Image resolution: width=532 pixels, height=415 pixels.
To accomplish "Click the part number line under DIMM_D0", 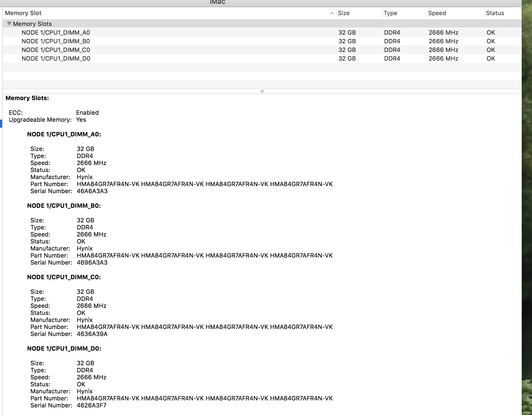I will click(x=205, y=398).
